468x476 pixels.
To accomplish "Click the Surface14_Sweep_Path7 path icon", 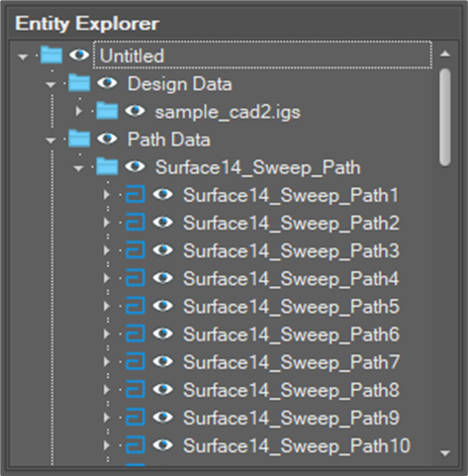I will tap(136, 361).
